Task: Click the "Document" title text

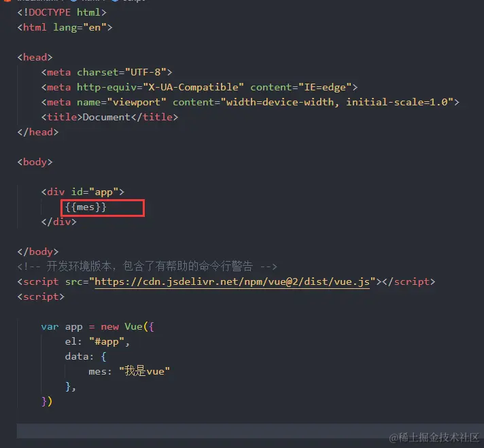Action: click(x=107, y=117)
